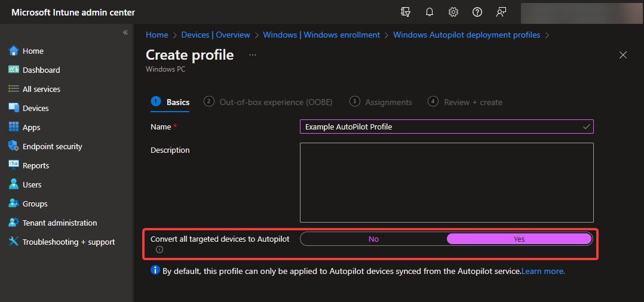Select the Basics tab
The width and height of the screenshot is (644, 302).
(x=170, y=102)
